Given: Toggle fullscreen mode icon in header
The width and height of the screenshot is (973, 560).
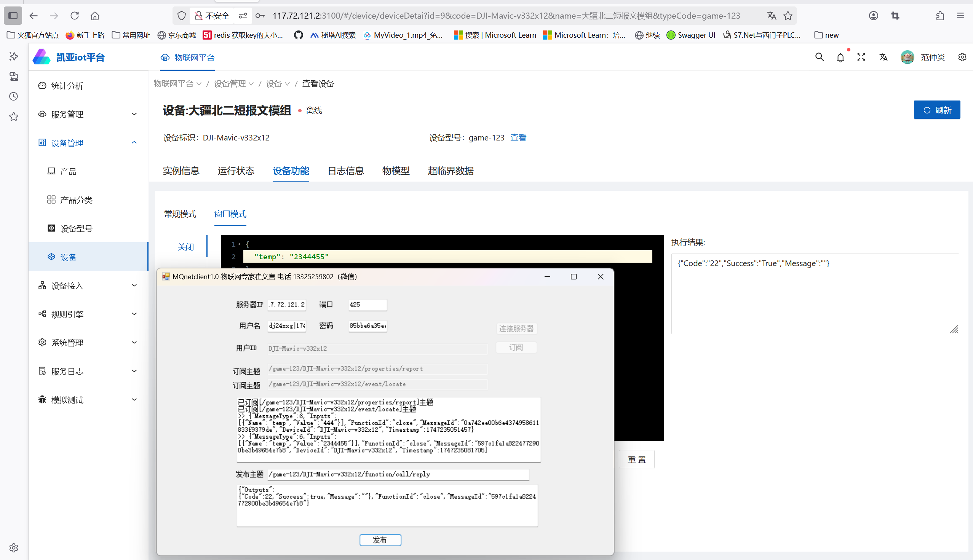Looking at the screenshot, I should [861, 57].
